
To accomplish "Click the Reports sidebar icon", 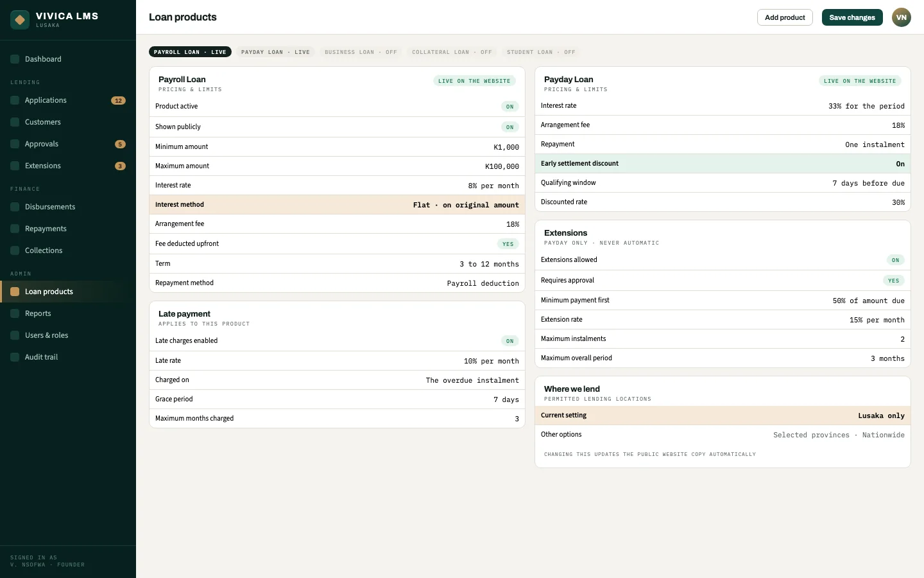I will coord(15,313).
